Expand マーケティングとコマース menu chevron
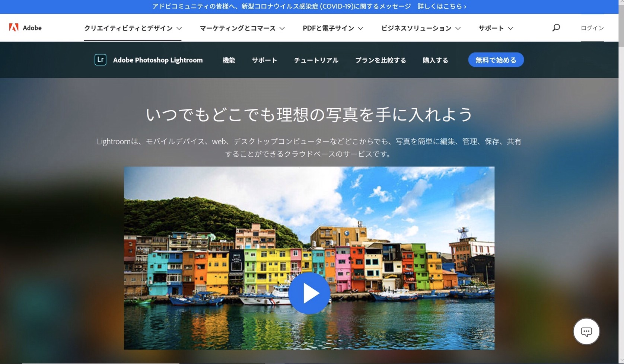 tap(282, 28)
